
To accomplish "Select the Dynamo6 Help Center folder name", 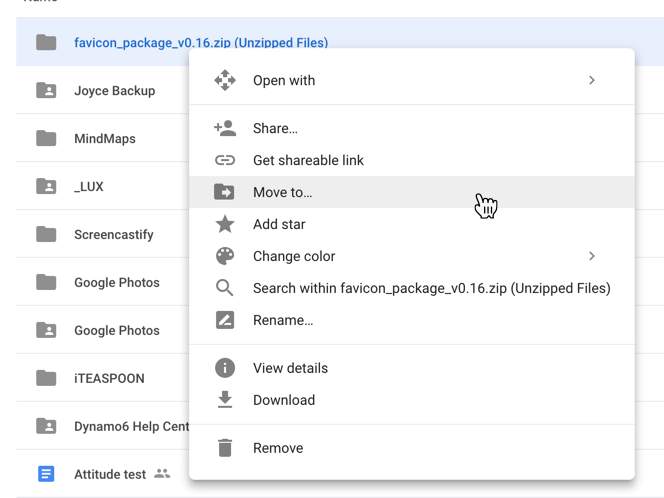I will tap(132, 426).
